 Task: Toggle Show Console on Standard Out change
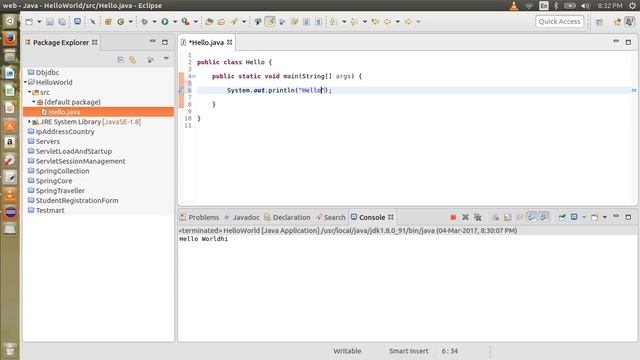coord(531,217)
